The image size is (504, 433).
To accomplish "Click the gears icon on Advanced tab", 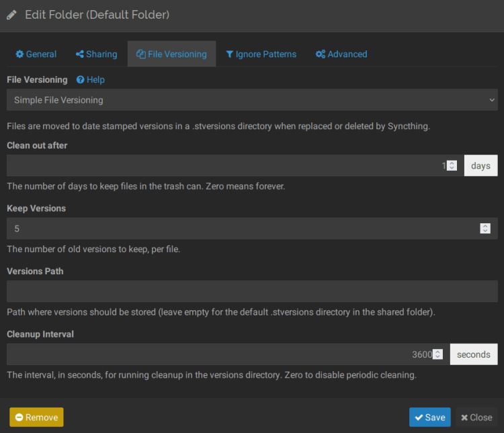I will 321,54.
